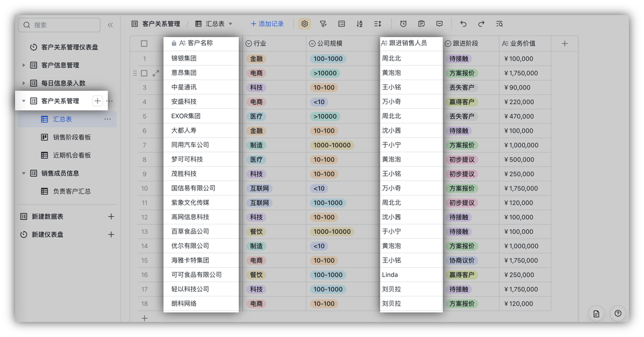Open the comment icon in the toolbar

click(x=439, y=24)
